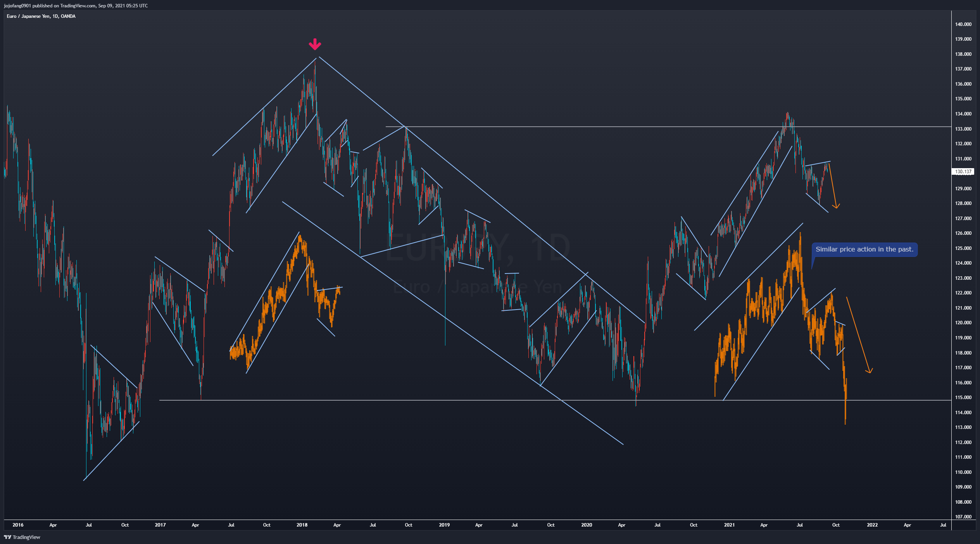Click the 2022 label on time axis
Viewport: 980px width, 544px height.
pyautogui.click(x=872, y=525)
